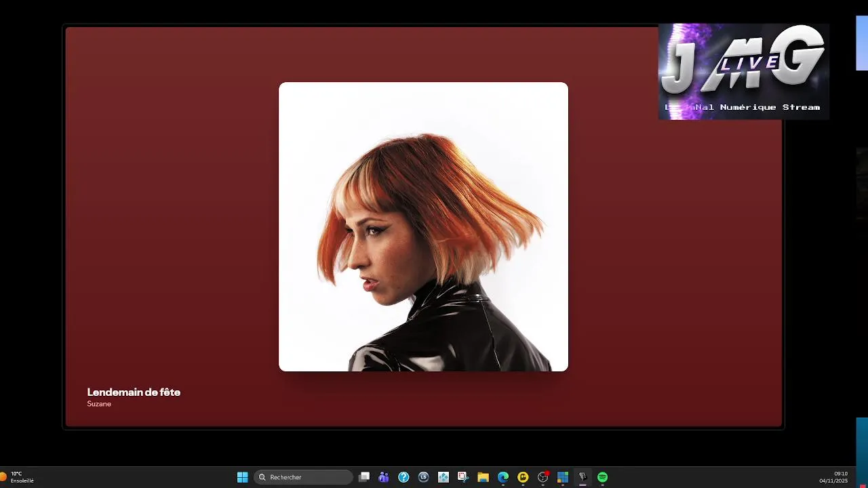Click the Rechercher taskbar search box
Image resolution: width=868 pixels, height=488 pixels.
pos(303,477)
